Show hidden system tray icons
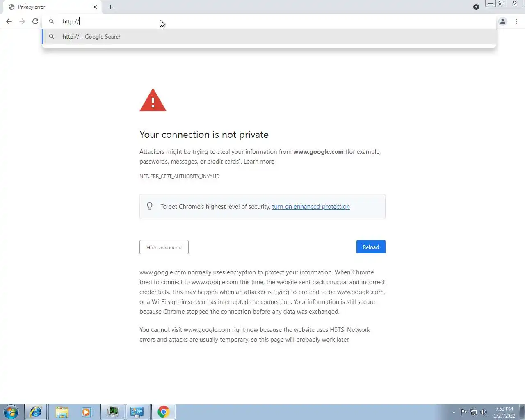Screen dimensions: 525x420 [x=454, y=412]
